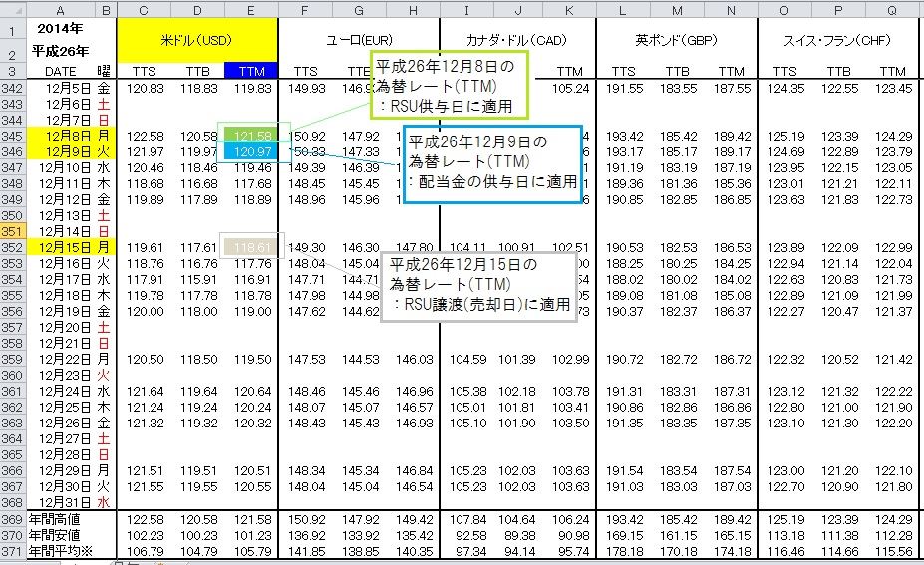Click the select-all corner of the sheet

pyautogui.click(x=12, y=10)
